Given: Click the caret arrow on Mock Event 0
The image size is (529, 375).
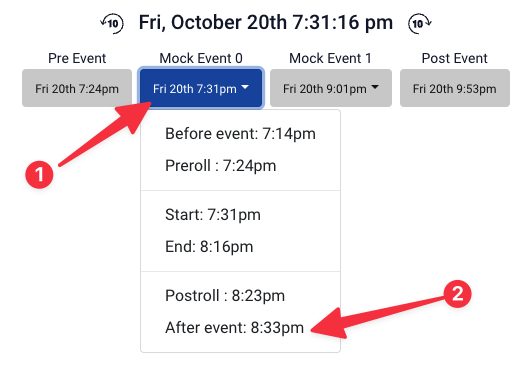Looking at the screenshot, I should [x=245, y=88].
